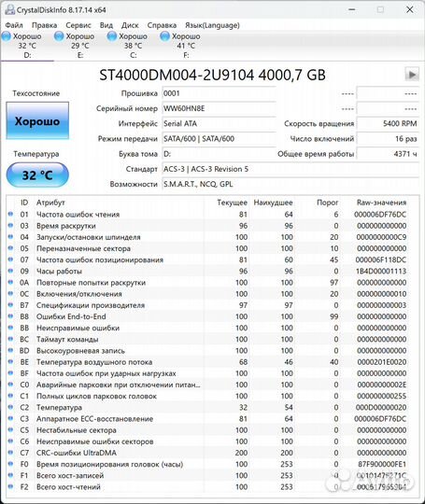
Task: Click the interface field Serial ATA
Action: coord(220,124)
